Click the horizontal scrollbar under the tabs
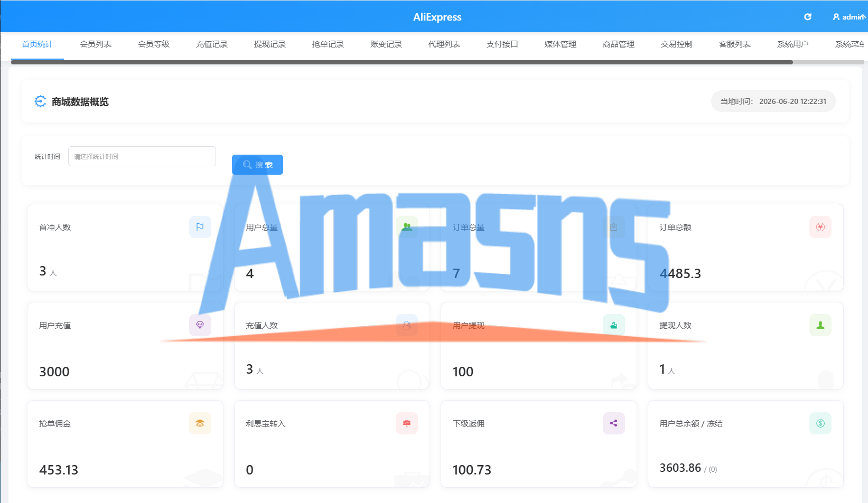The height and width of the screenshot is (503, 868). click(402, 62)
